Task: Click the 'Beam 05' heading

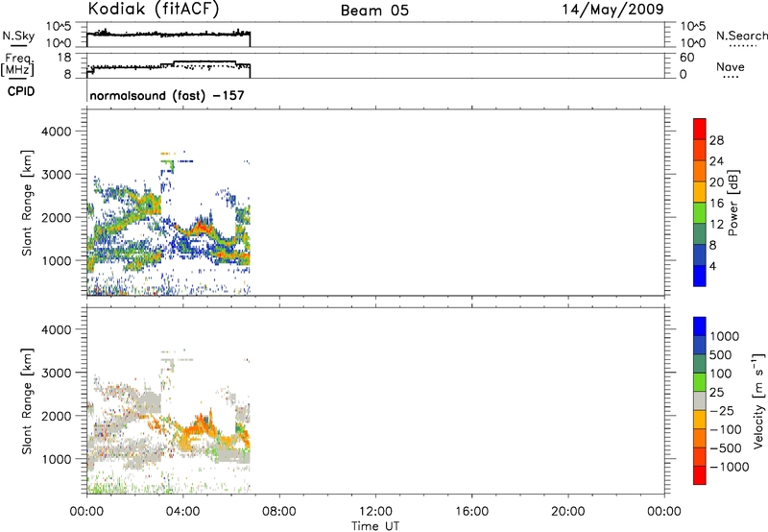Action: tap(374, 11)
